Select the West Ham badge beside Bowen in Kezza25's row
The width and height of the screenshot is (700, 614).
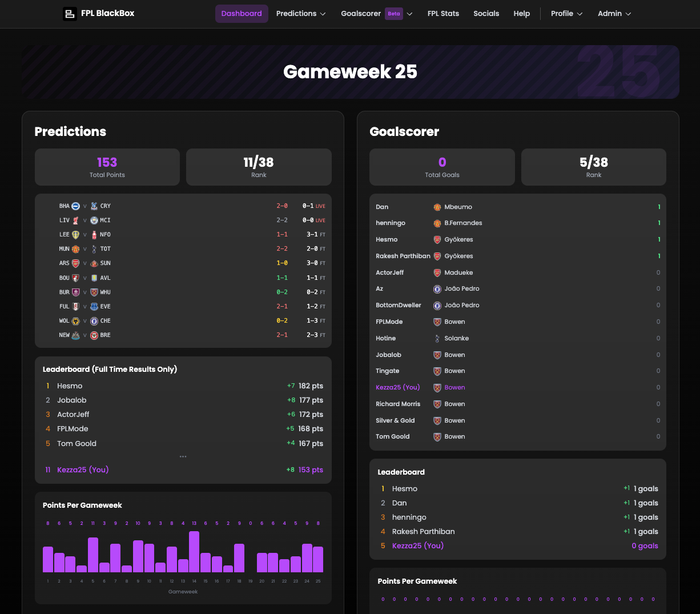(x=437, y=387)
